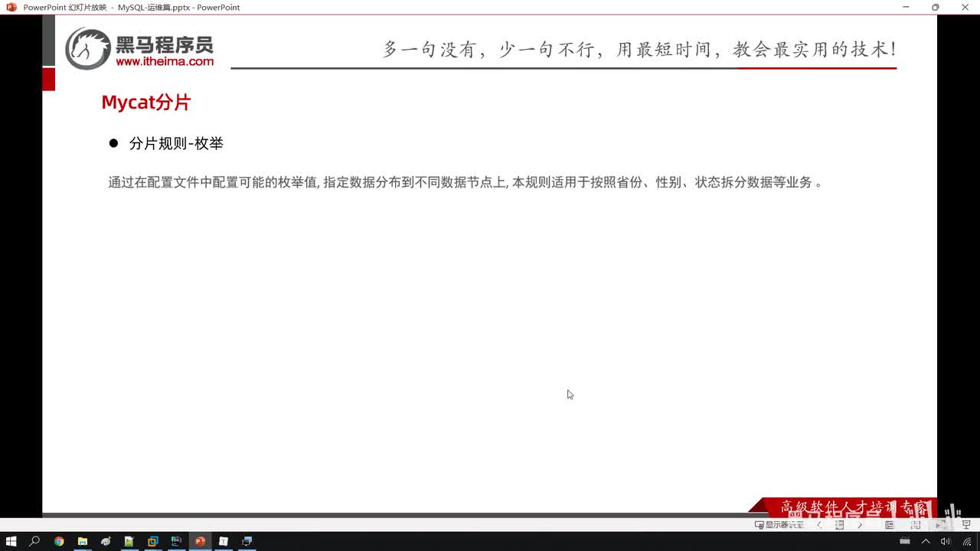Show hidden system tray icons
The height and width of the screenshot is (551, 980).
pyautogui.click(x=925, y=541)
